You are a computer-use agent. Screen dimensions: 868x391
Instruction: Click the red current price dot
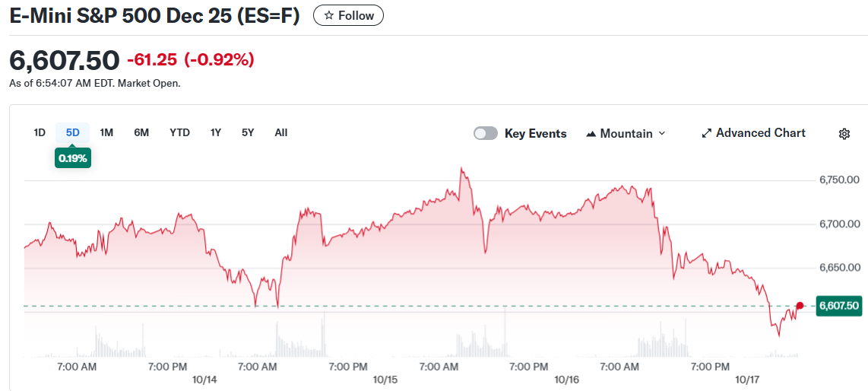800,306
